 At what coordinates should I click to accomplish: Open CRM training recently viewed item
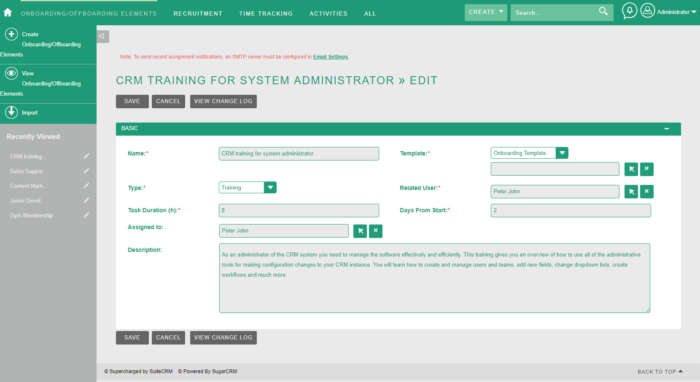pyautogui.click(x=26, y=156)
